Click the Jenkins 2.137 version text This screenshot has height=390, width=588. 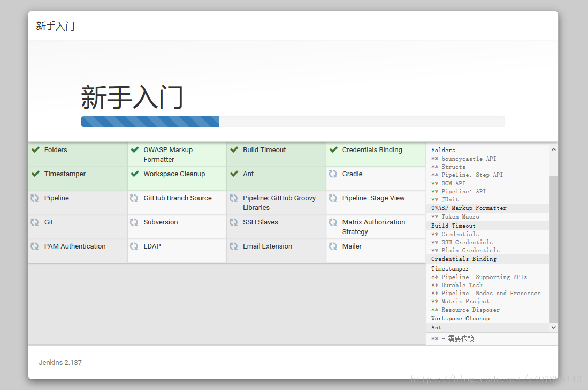tap(60, 363)
